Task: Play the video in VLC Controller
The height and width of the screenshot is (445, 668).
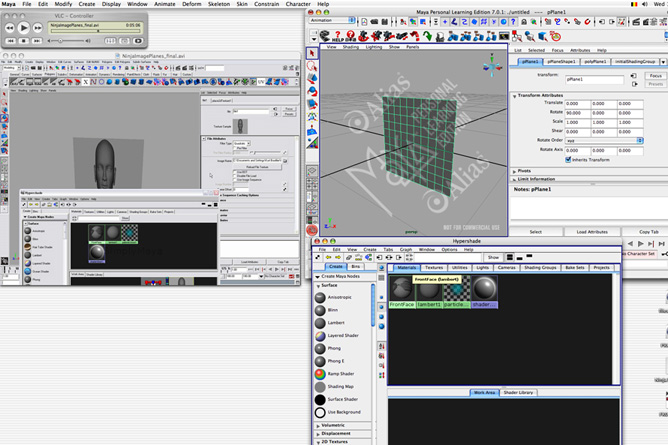Action: (23, 28)
